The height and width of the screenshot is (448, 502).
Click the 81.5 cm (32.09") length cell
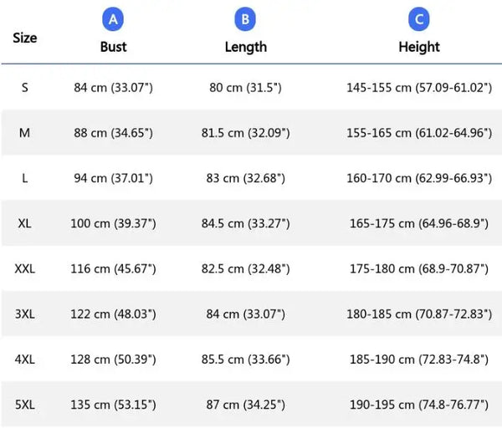click(245, 133)
